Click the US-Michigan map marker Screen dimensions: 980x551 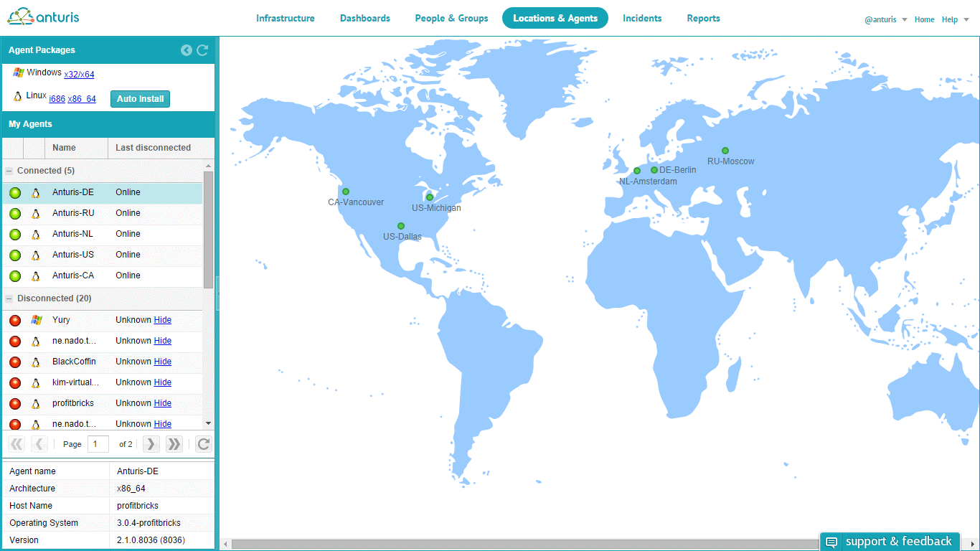430,197
